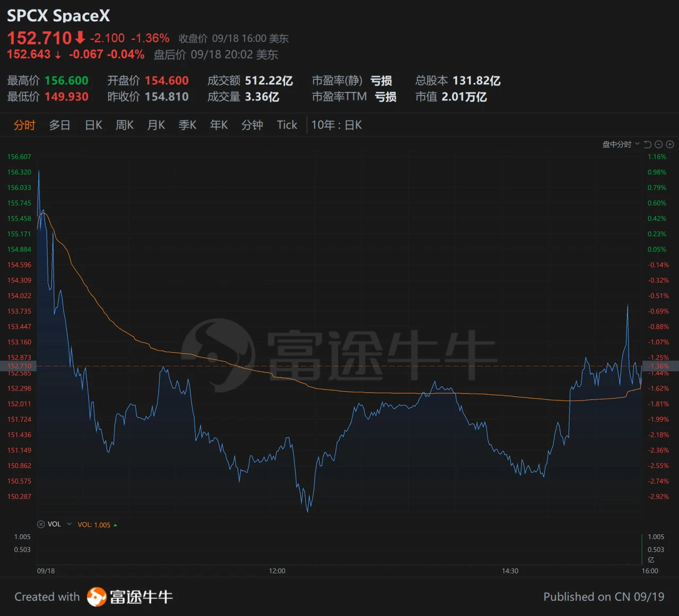Click the 1.16% top percent axis label
679x616 pixels.
[x=657, y=157]
